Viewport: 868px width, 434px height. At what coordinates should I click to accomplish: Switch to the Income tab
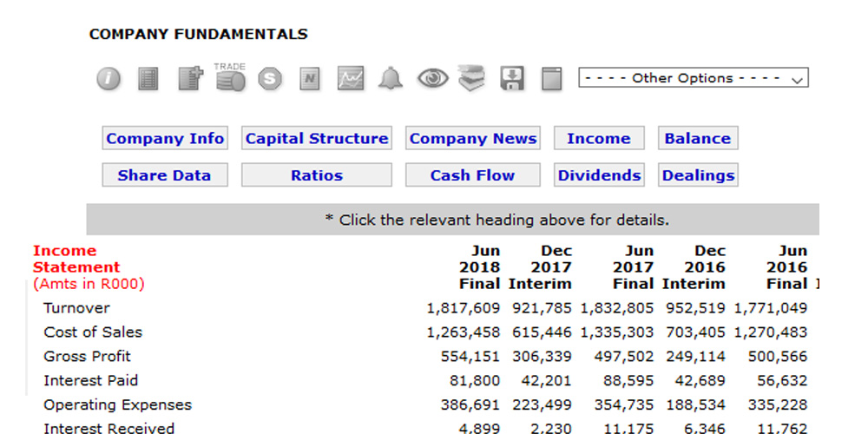599,139
